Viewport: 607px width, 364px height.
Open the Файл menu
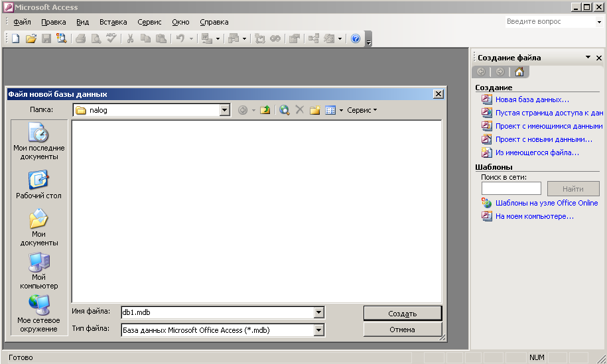click(22, 22)
